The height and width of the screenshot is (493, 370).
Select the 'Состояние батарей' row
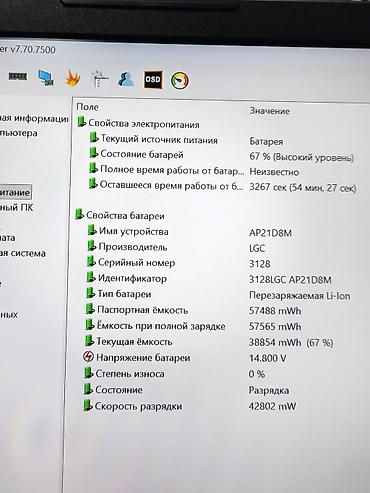221,155
